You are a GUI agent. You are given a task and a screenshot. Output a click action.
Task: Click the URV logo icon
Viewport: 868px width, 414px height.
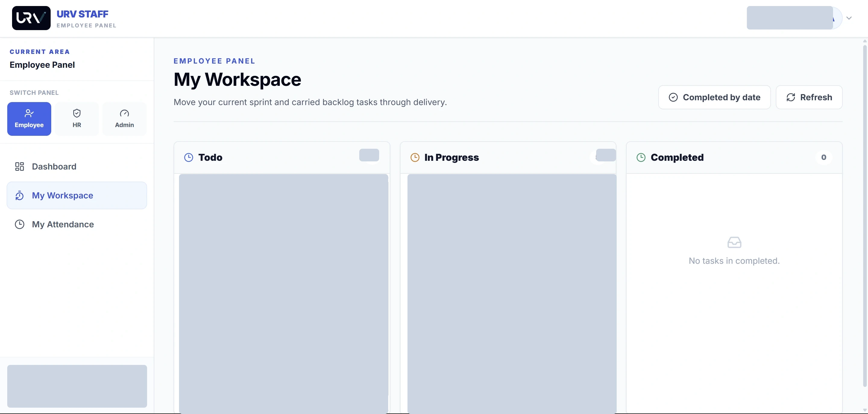pyautogui.click(x=31, y=18)
